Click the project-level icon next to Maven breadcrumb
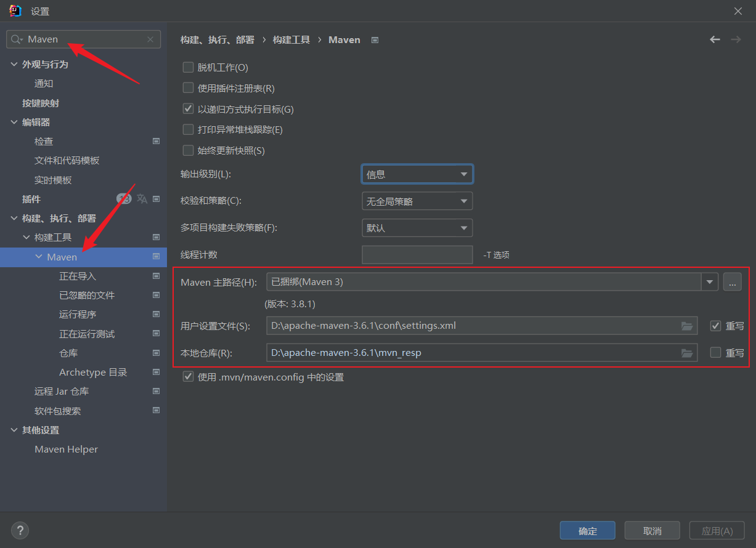The image size is (756, 548). click(375, 40)
